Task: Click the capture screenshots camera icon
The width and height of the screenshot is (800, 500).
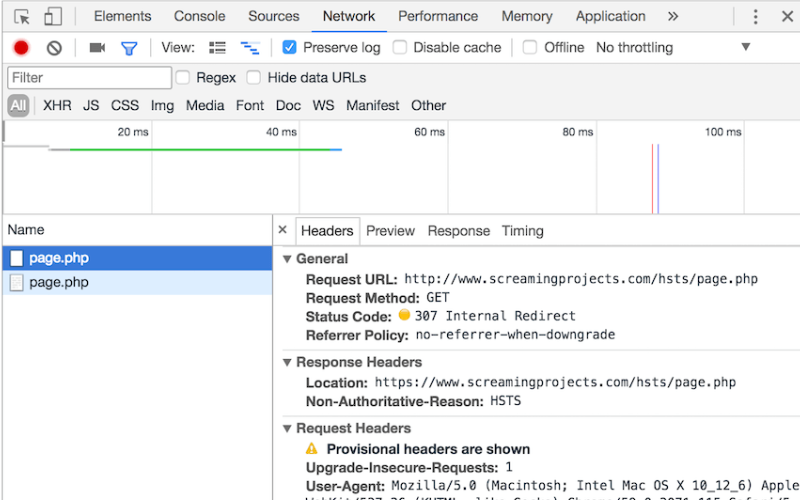Action: pyautogui.click(x=97, y=48)
